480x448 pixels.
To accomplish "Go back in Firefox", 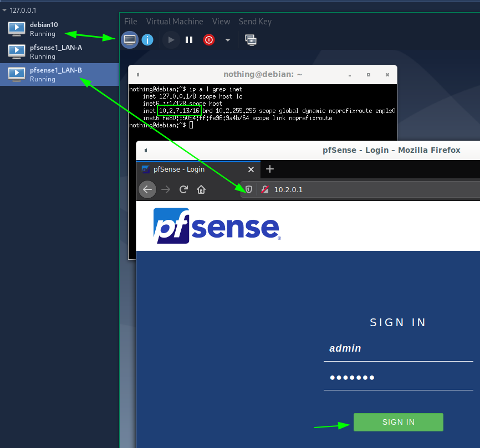I will (x=147, y=189).
